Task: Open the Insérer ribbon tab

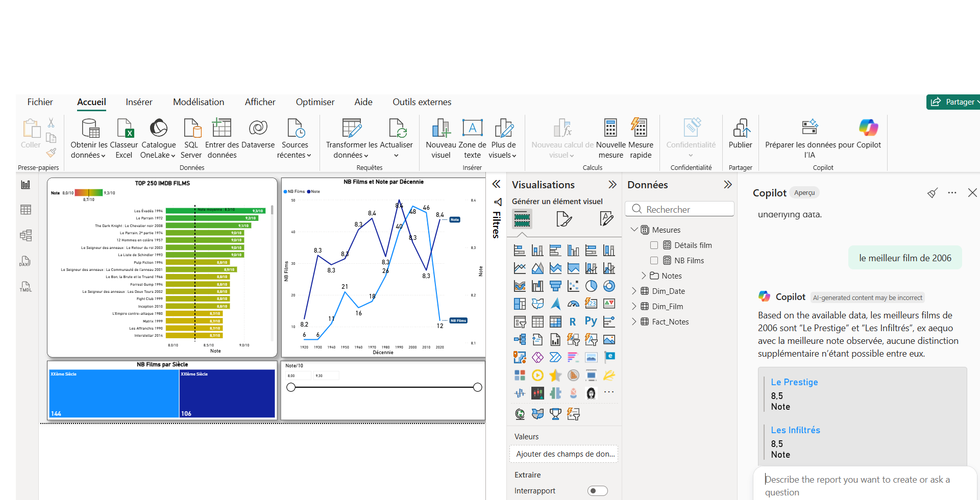Action: (139, 102)
